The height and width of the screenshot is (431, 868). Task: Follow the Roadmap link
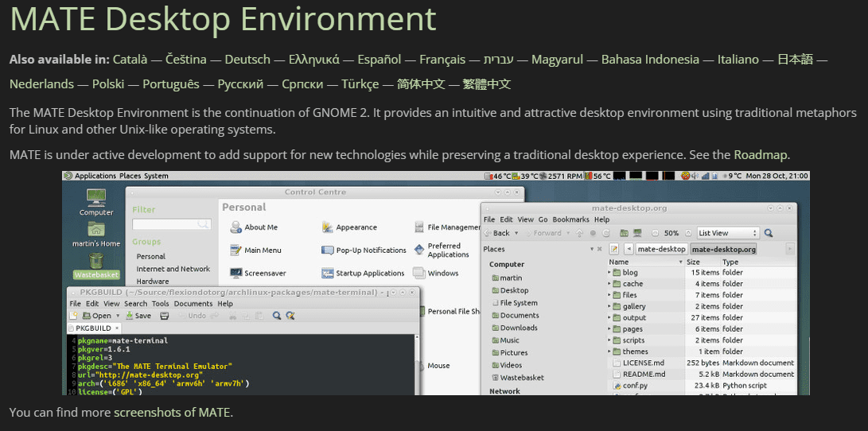click(761, 154)
